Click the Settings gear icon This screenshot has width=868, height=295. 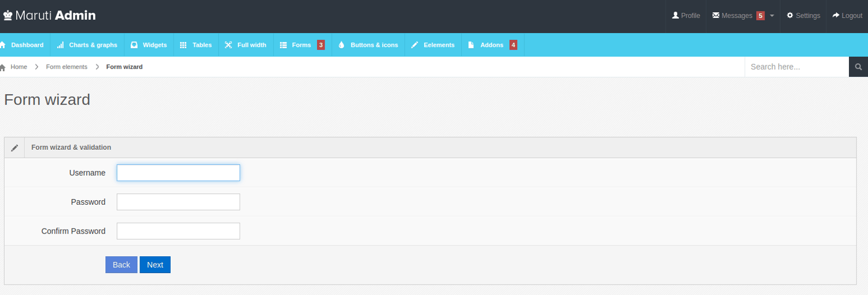click(x=790, y=16)
